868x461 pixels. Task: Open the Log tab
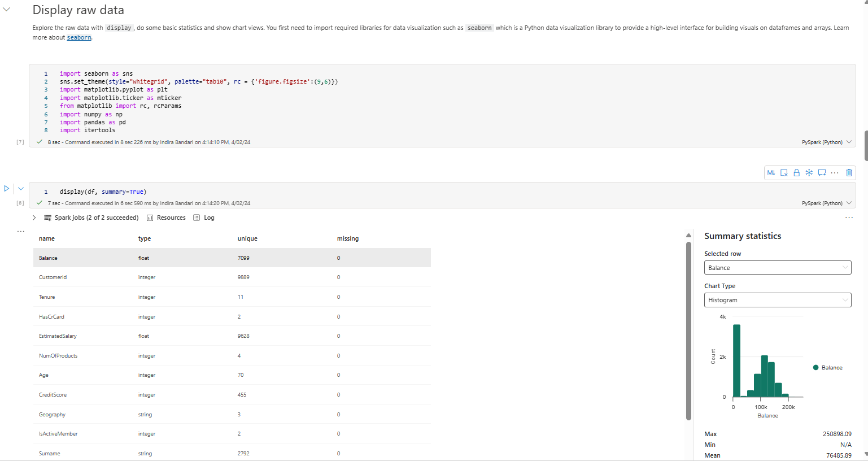[x=204, y=218]
